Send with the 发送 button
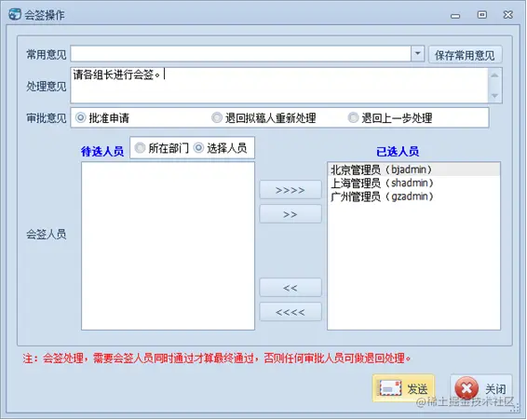Screen dimensions: 527x420 403,388
